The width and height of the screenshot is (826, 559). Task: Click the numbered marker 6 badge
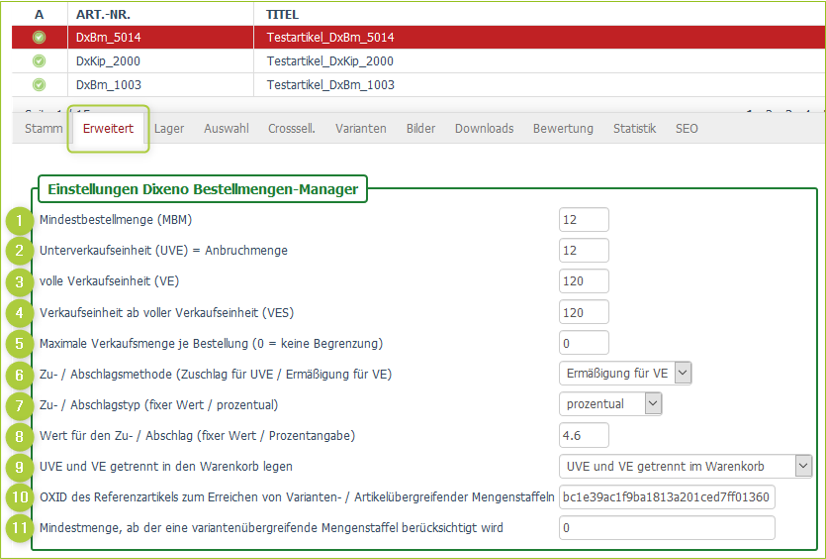tap(19, 374)
